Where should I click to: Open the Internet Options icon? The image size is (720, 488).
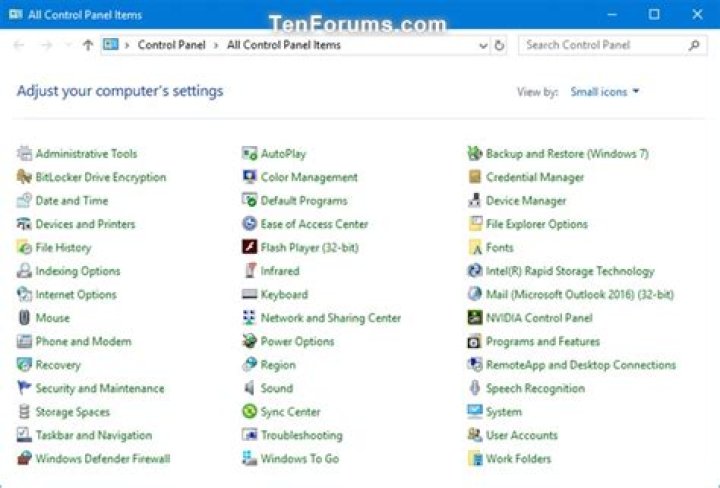(x=24, y=294)
